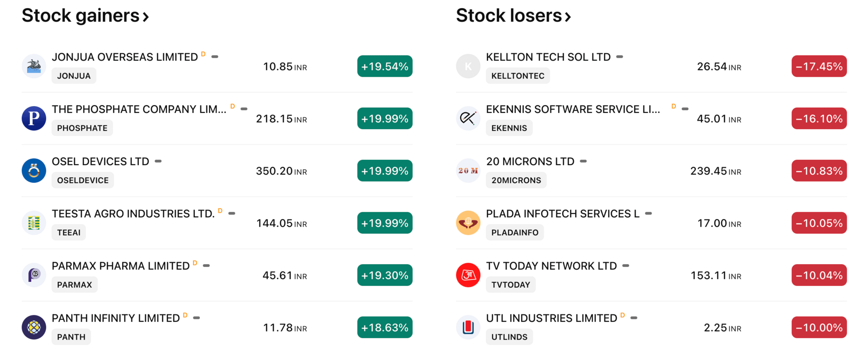Click the dash marker beside 20 MICRONS LTD
Screen dimensions: 868x350
[x=583, y=161]
